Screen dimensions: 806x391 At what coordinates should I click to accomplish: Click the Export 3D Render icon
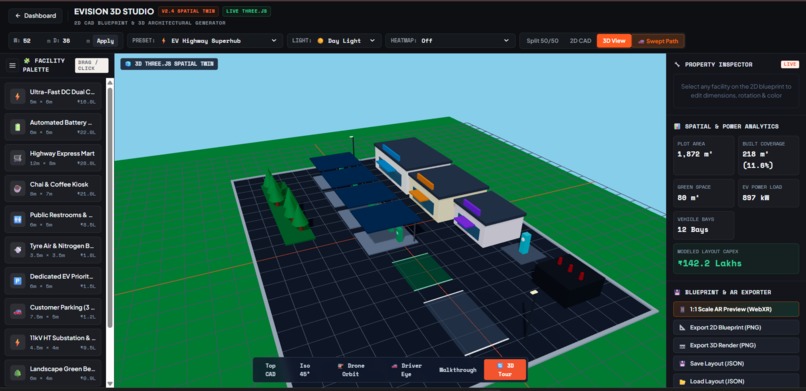[683, 346]
